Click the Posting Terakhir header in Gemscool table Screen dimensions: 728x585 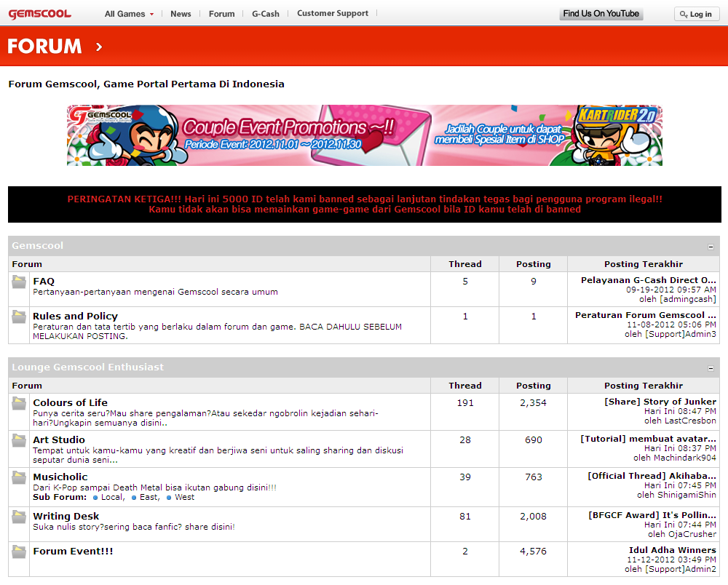644,264
